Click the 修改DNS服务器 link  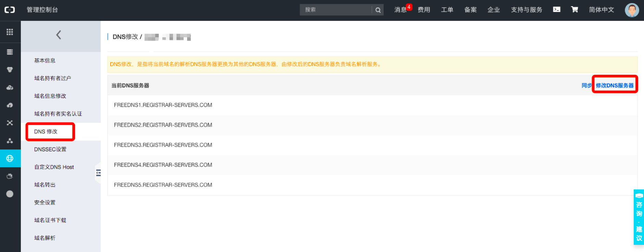point(615,85)
